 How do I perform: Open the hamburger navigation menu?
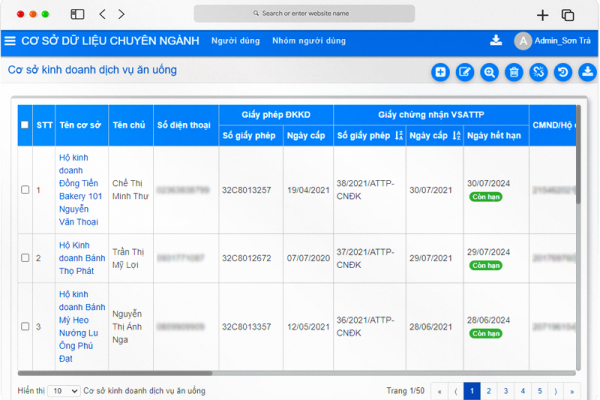point(10,41)
